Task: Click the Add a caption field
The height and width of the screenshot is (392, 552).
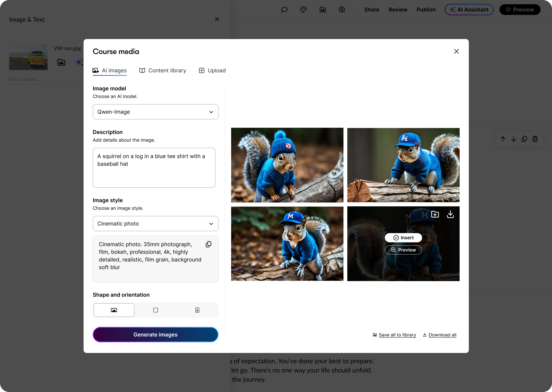Action: pos(23,79)
